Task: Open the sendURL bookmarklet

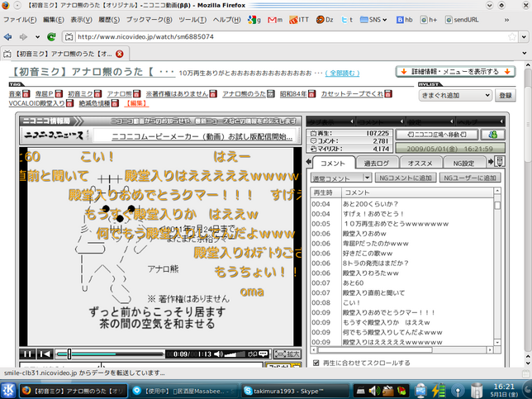Action: 462,20
